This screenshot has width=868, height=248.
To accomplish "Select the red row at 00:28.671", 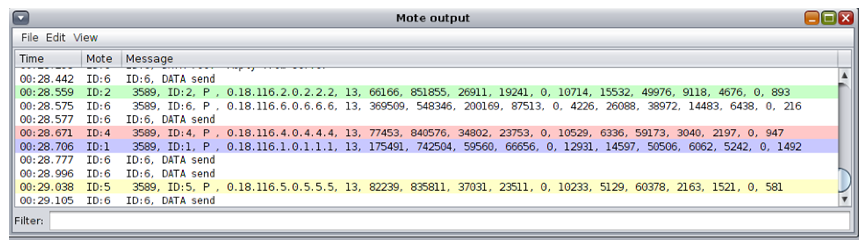I will point(427,133).
